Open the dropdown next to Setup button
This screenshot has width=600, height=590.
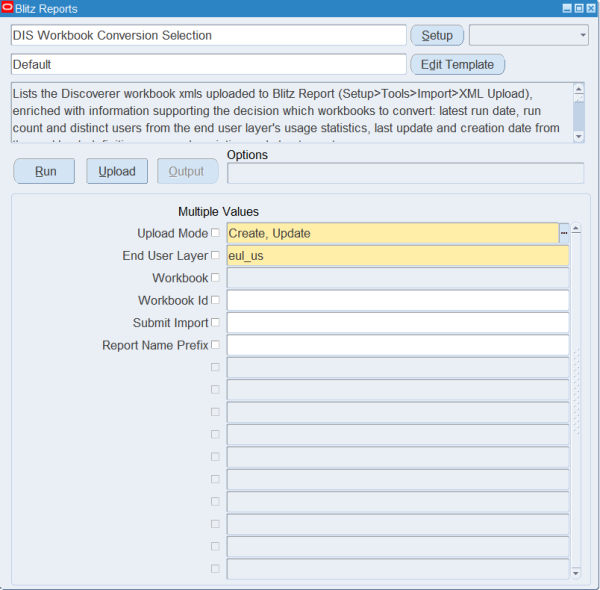[x=529, y=35]
